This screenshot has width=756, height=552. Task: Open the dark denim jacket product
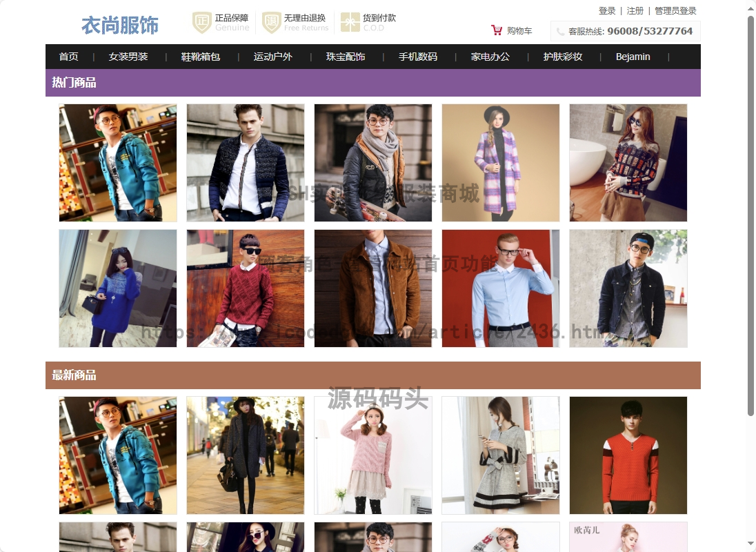point(628,288)
